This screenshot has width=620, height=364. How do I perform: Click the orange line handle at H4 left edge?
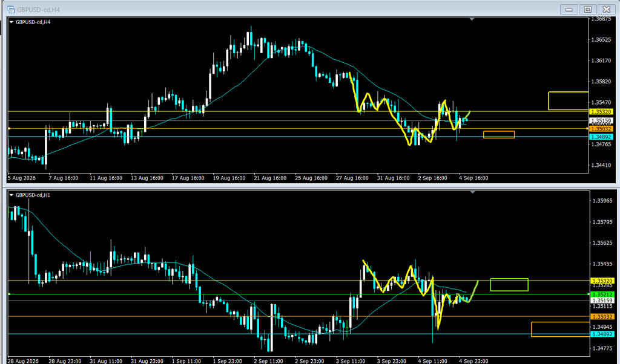click(x=8, y=129)
